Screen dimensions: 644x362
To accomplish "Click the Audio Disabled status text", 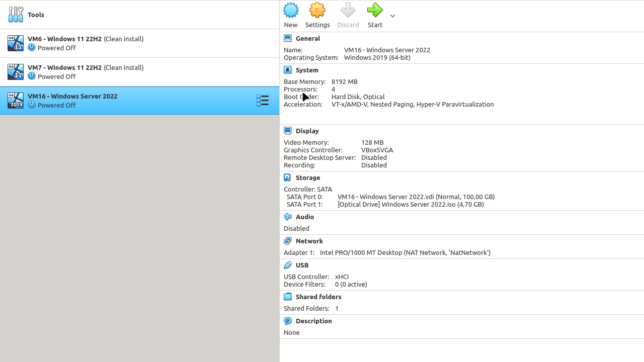I will coord(296,228).
